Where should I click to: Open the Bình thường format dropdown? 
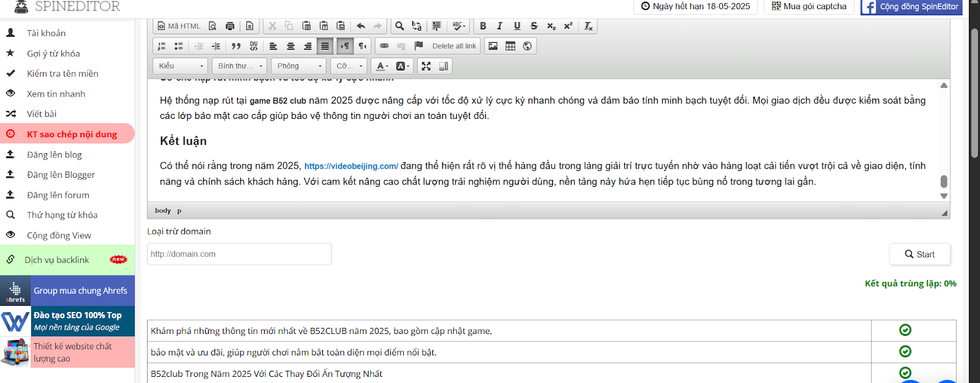(239, 66)
